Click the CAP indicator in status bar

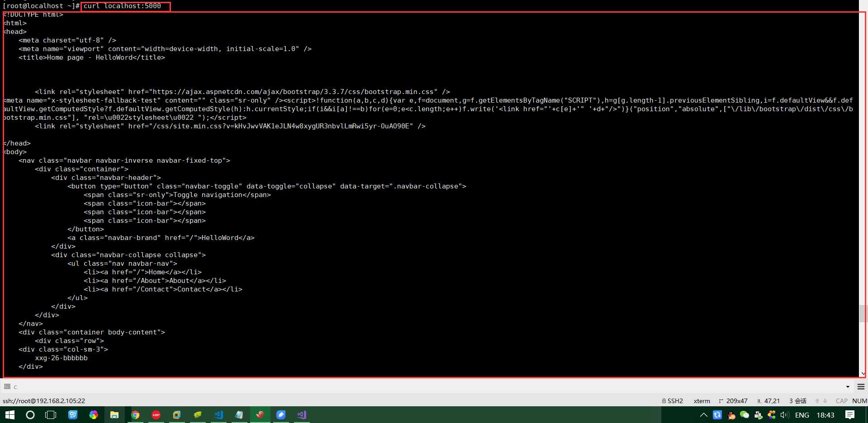[841, 401]
